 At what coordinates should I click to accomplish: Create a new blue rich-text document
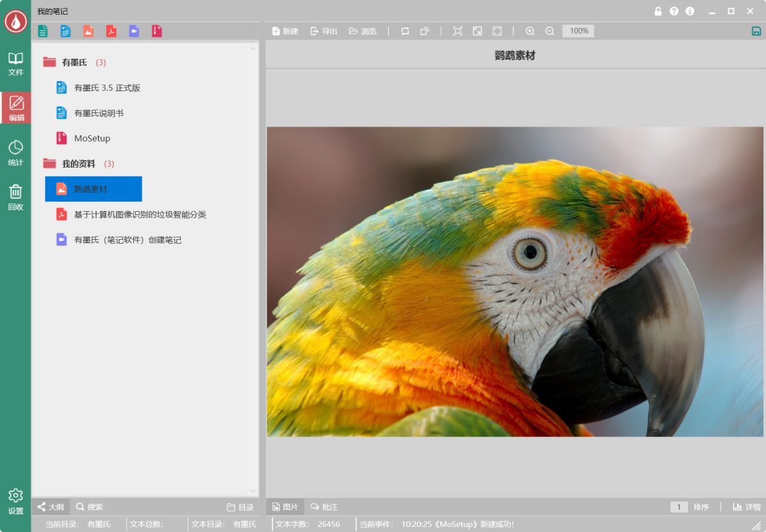[x=66, y=31]
